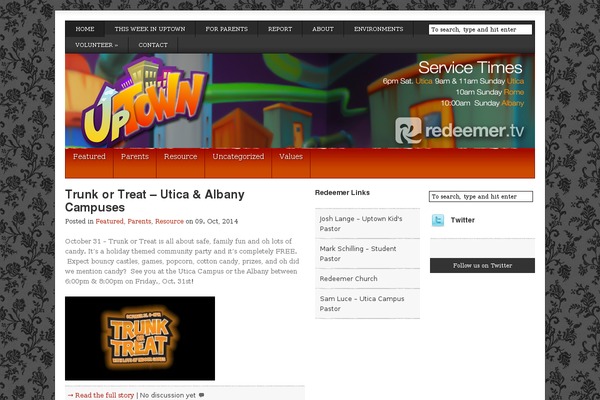Open the Report menu item
Viewport: 600px width, 400px height.
pyautogui.click(x=280, y=29)
